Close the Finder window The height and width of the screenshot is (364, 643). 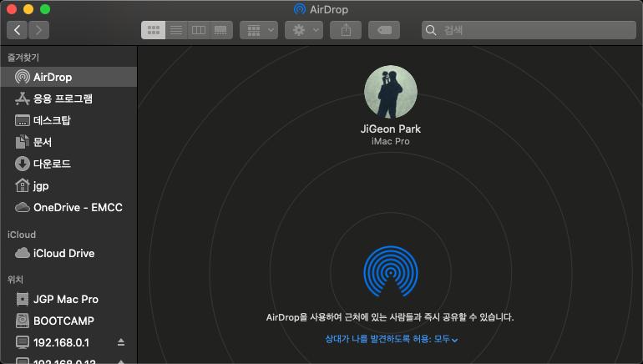pyautogui.click(x=12, y=9)
